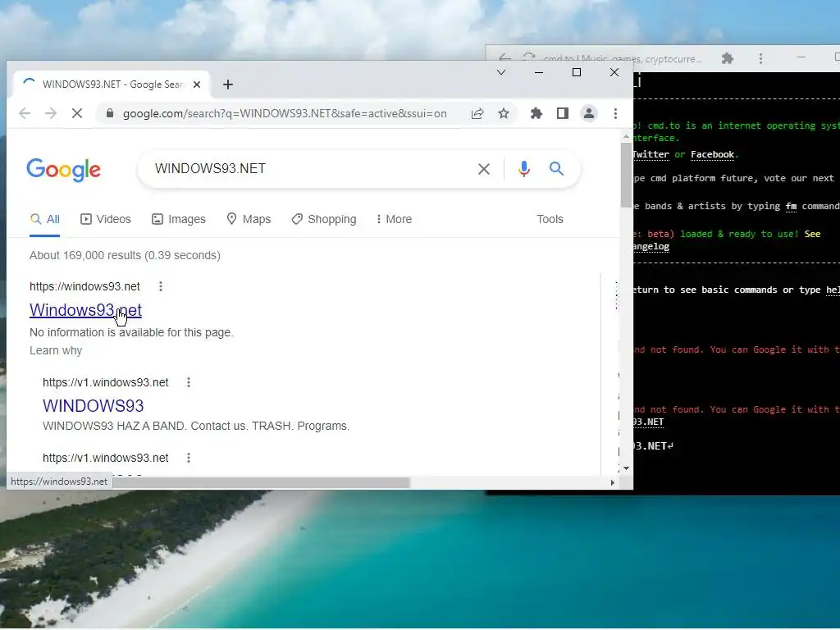Click the horizontal scrollbar of Google page
This screenshot has height=630, width=840.
coord(261,482)
